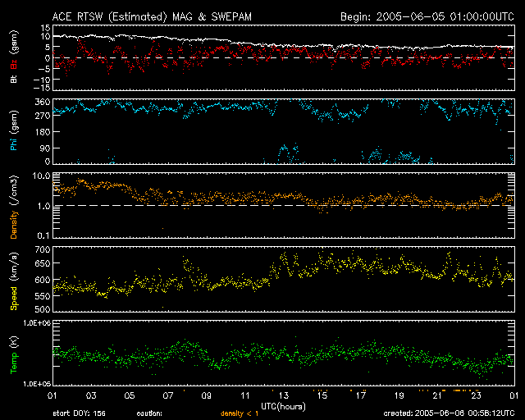Click the '700' tick on the Speed axis
525x420 pixels.
[x=43, y=249]
